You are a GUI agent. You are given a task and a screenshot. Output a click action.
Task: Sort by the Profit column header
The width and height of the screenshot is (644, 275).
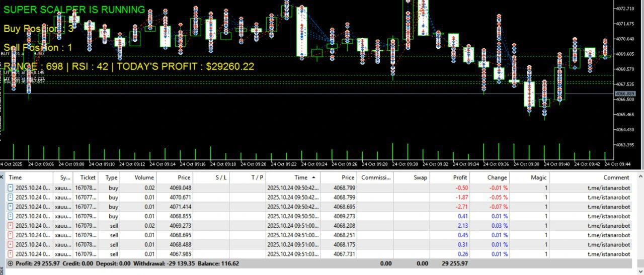click(x=450, y=177)
